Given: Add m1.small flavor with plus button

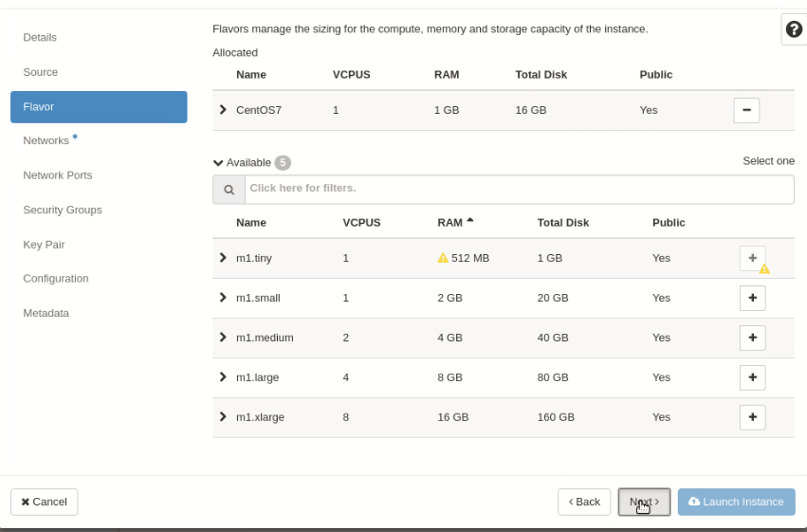Looking at the screenshot, I should click(x=752, y=298).
